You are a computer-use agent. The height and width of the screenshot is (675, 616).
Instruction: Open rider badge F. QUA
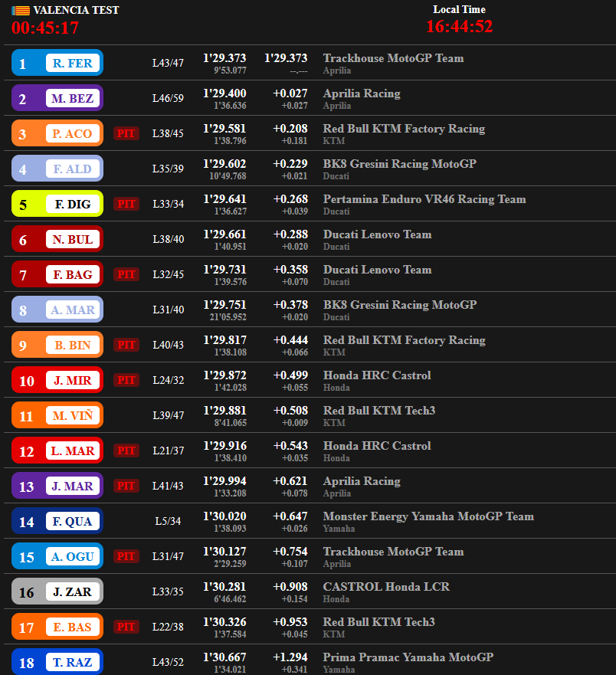[57, 521]
